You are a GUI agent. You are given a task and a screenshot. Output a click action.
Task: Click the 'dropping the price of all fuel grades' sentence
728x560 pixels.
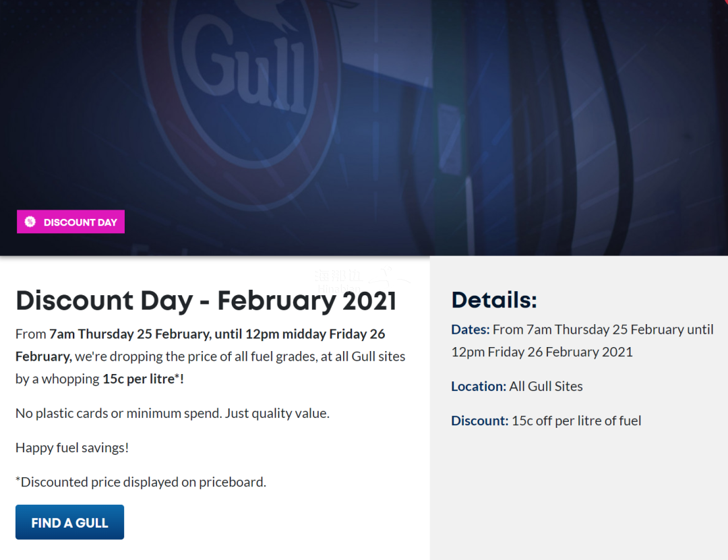[x=222, y=356]
